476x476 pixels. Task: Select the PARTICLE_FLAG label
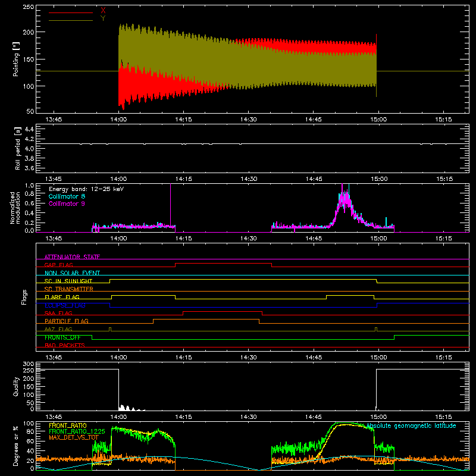(x=67, y=321)
